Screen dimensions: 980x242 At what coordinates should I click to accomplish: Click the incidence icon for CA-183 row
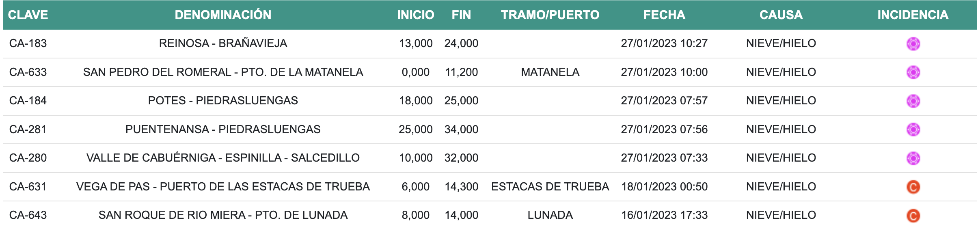tap(913, 43)
